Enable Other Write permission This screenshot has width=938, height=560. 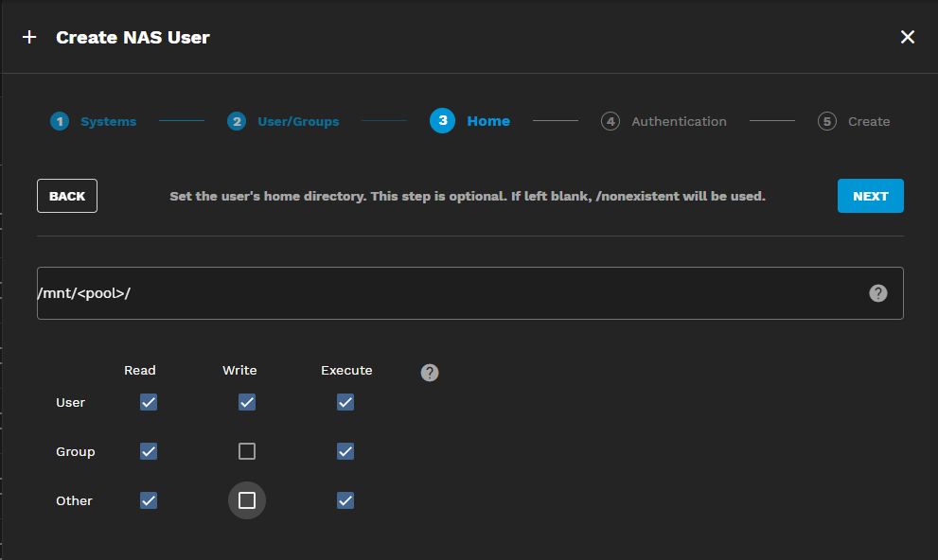[x=247, y=500]
